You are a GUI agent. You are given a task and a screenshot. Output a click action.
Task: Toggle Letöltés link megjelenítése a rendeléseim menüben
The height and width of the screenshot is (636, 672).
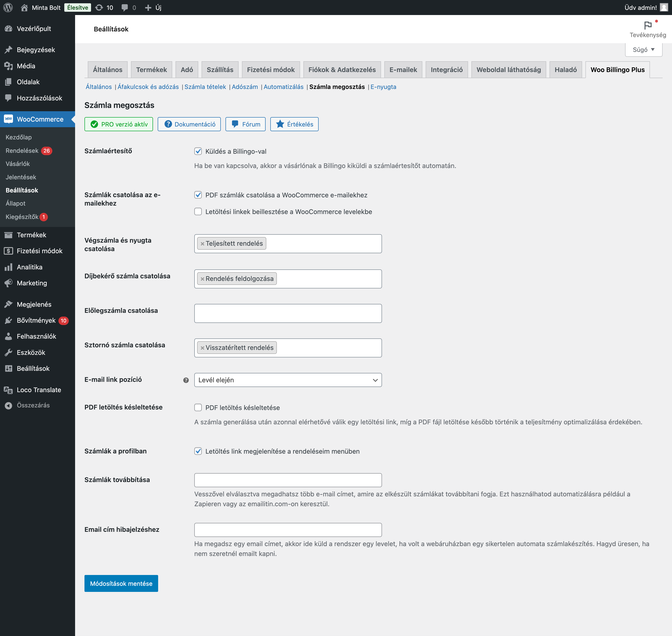point(198,451)
